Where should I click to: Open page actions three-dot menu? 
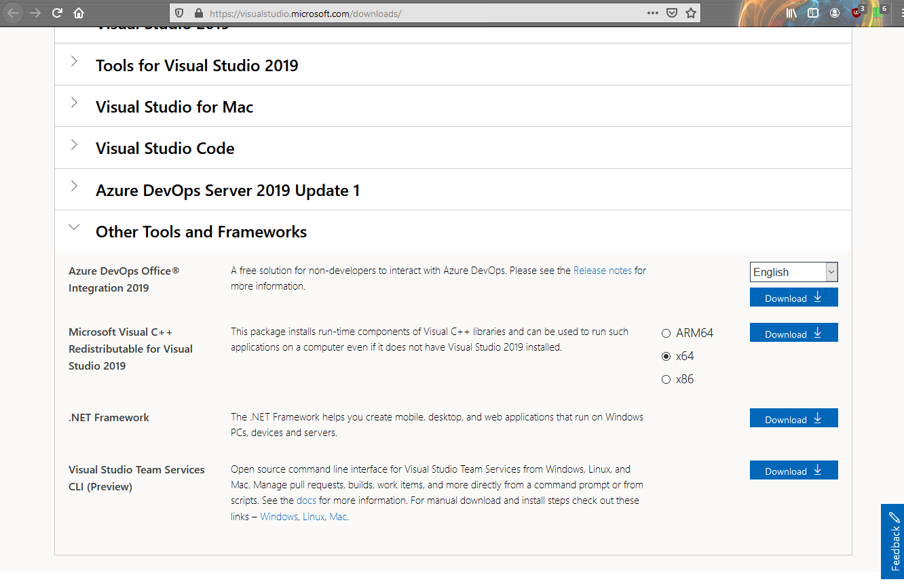pos(653,13)
